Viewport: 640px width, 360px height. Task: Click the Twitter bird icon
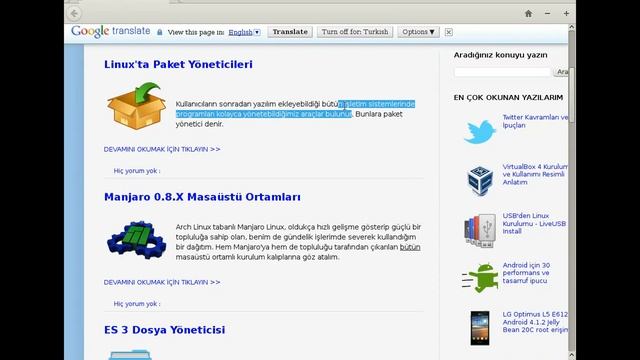point(480,131)
